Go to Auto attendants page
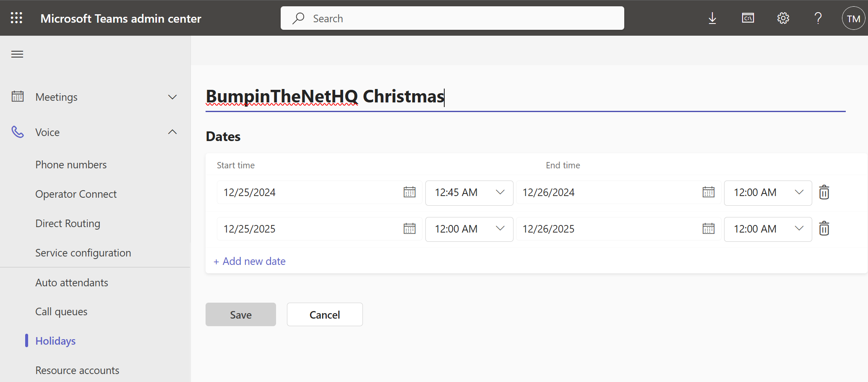The width and height of the screenshot is (868, 382). [x=72, y=283]
